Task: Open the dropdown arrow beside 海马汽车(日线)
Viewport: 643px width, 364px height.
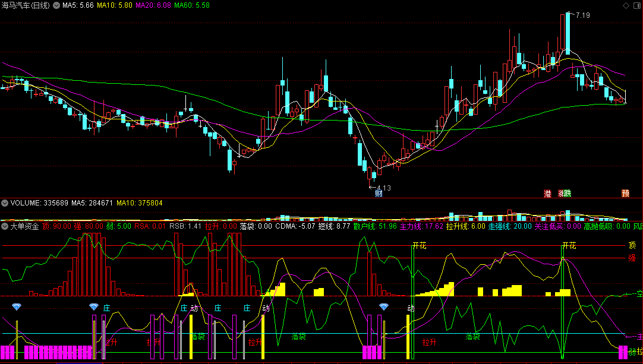Action: (x=56, y=5)
